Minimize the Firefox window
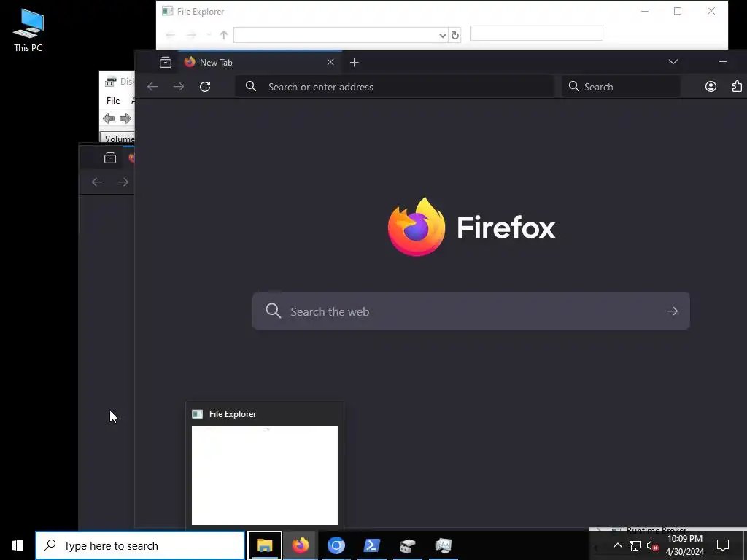Viewport: 747px width, 560px height. (x=723, y=62)
